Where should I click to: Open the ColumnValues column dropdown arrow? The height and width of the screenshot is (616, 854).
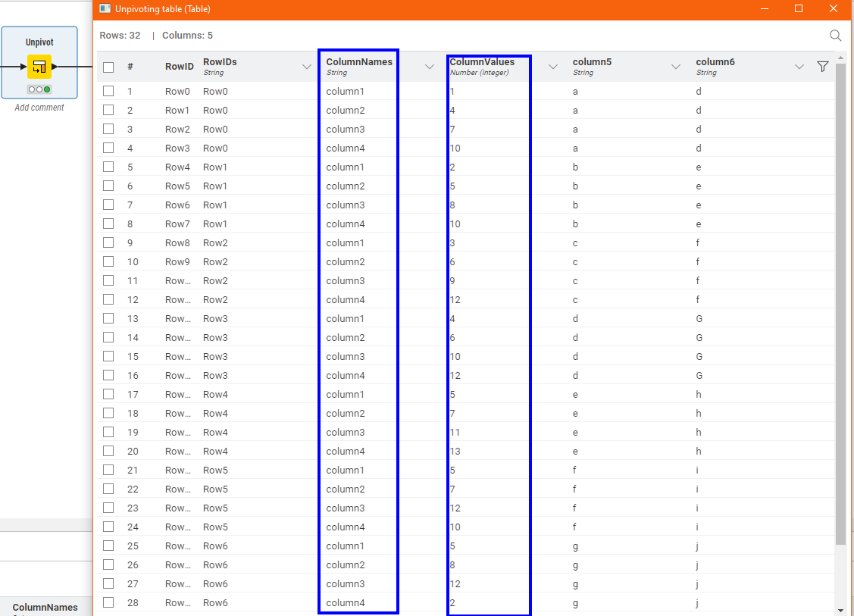click(553, 67)
